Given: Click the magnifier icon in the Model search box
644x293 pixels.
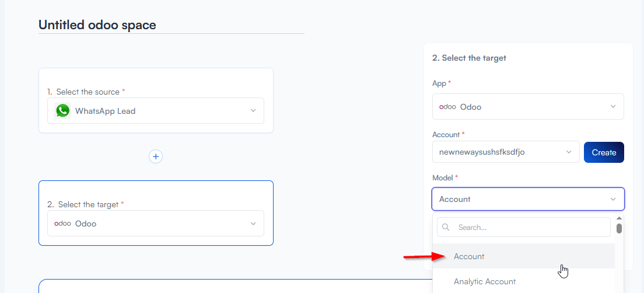Looking at the screenshot, I should [446, 227].
